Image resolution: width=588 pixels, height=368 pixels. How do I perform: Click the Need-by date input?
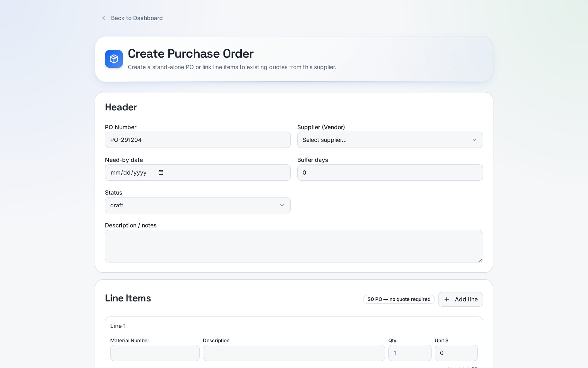point(198,173)
